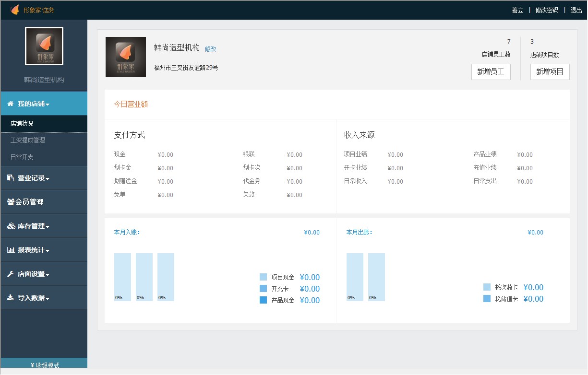Click the 日常收入 income label

[x=355, y=181]
